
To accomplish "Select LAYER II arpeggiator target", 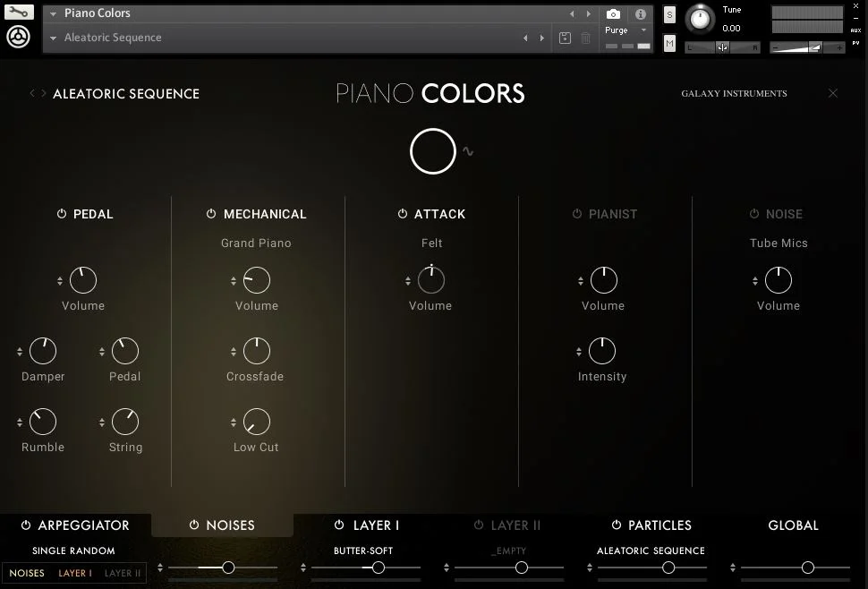I will point(123,573).
